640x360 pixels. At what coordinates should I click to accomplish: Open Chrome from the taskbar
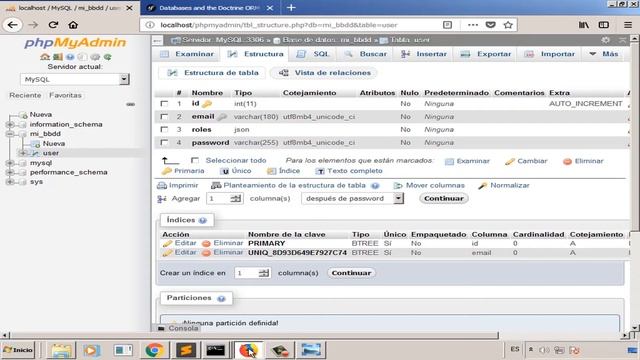(x=154, y=350)
